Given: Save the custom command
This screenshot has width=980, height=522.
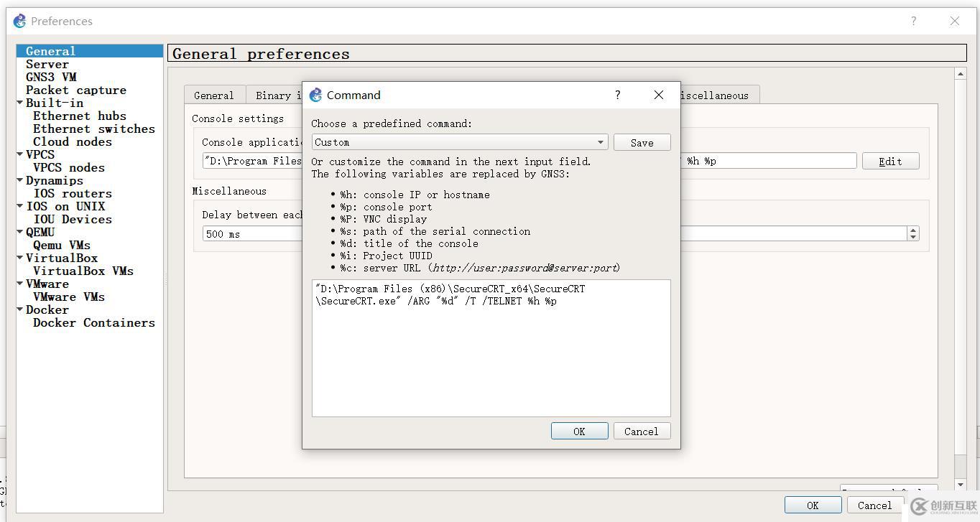Looking at the screenshot, I should tap(642, 142).
